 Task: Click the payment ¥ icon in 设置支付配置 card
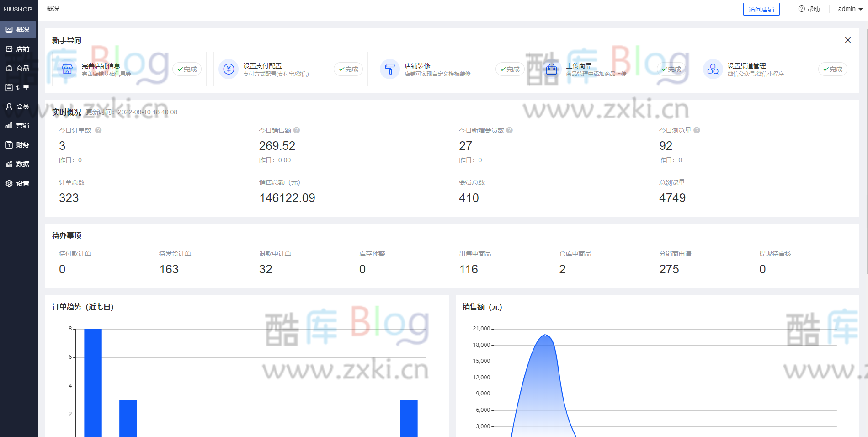229,69
